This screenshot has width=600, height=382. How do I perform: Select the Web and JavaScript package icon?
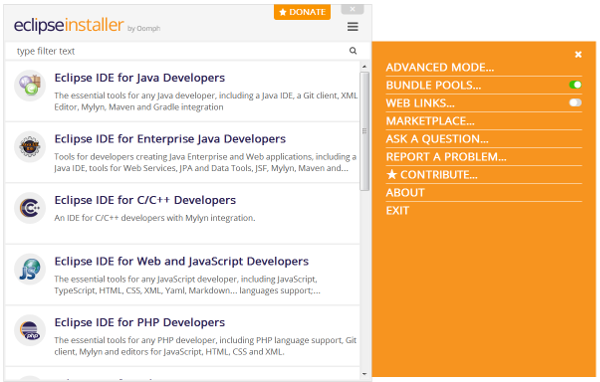30,269
